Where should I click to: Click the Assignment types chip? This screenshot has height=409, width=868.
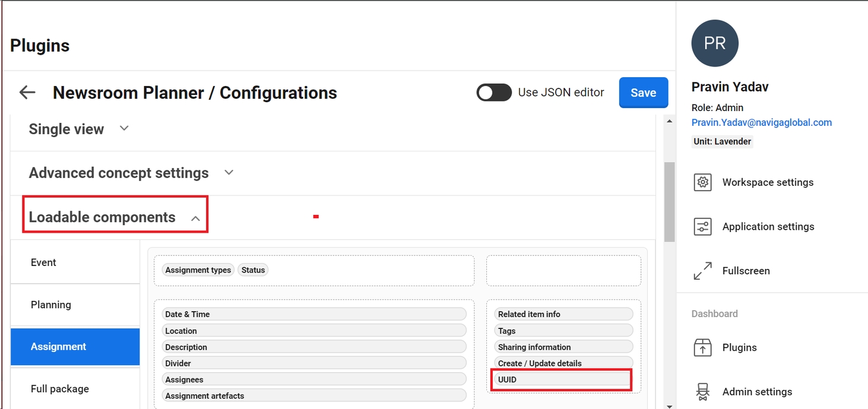coord(198,270)
